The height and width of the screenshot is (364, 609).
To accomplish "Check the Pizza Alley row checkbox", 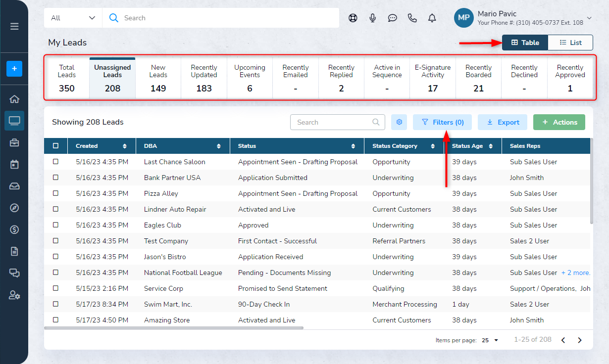I will tap(55, 193).
